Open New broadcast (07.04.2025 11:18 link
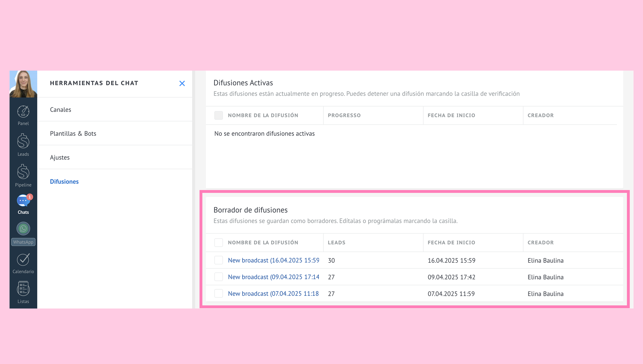 pos(273,294)
